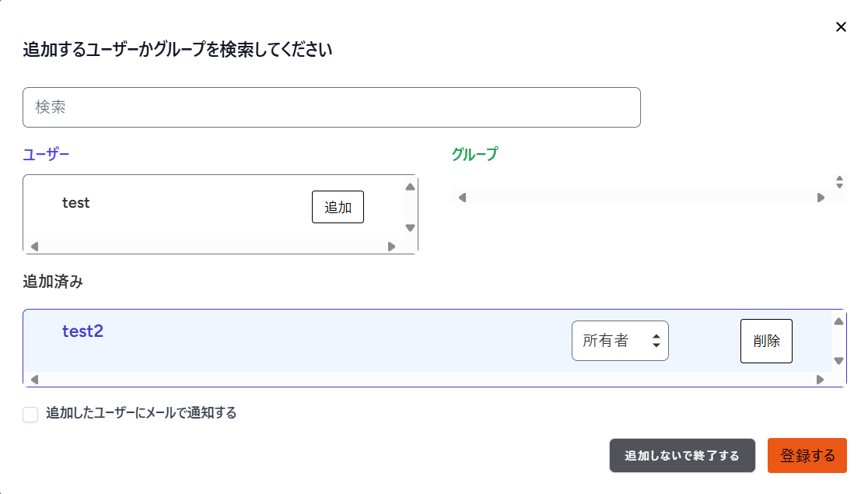Click the group list scroll left arrow
Screen dimensions: 868x494
pyautogui.click(x=462, y=198)
